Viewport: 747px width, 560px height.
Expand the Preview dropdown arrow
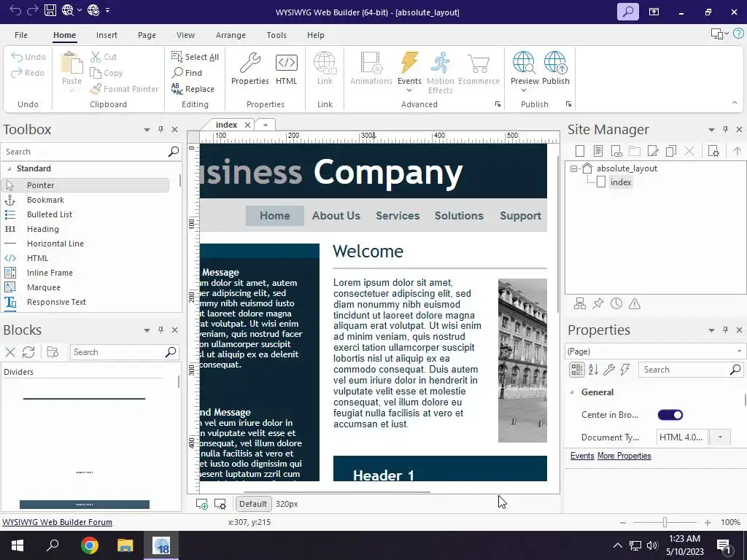point(524,90)
